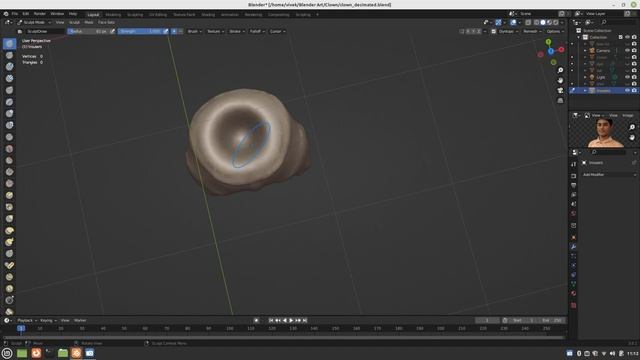Click the green Y axis navigation gizmo
This screenshot has width=640, height=360.
tap(549, 42)
